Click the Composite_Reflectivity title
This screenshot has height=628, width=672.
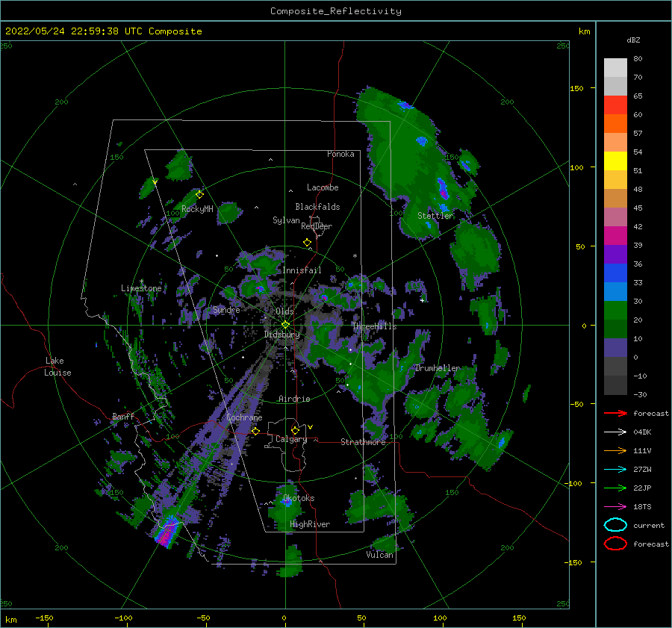click(336, 11)
